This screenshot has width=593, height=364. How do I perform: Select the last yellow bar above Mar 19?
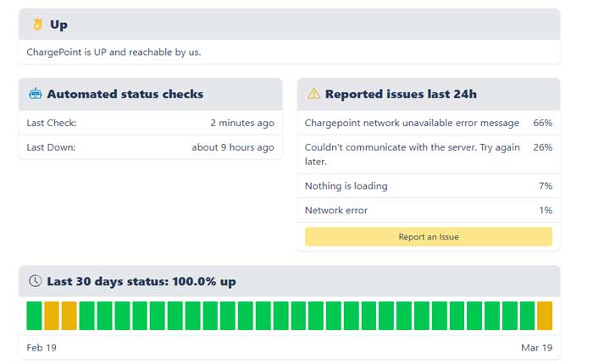pos(544,315)
